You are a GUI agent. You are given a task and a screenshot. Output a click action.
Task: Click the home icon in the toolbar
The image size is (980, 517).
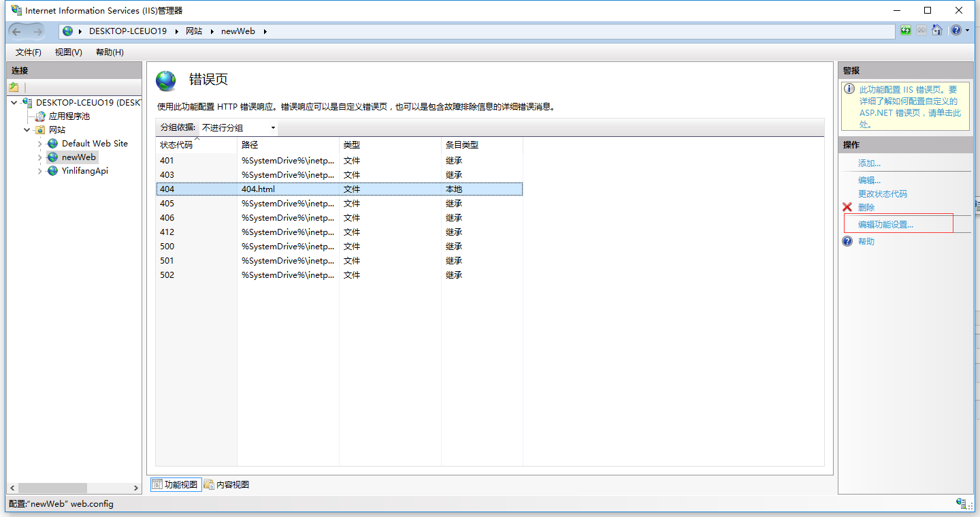pos(937,31)
